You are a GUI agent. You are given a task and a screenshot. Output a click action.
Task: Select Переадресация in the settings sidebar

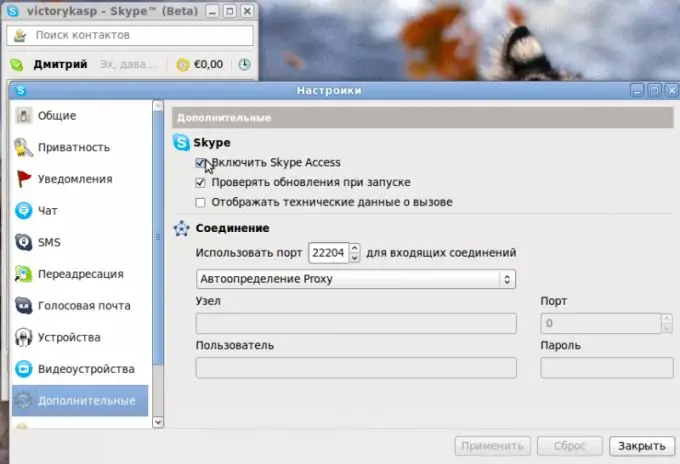pyautogui.click(x=81, y=274)
